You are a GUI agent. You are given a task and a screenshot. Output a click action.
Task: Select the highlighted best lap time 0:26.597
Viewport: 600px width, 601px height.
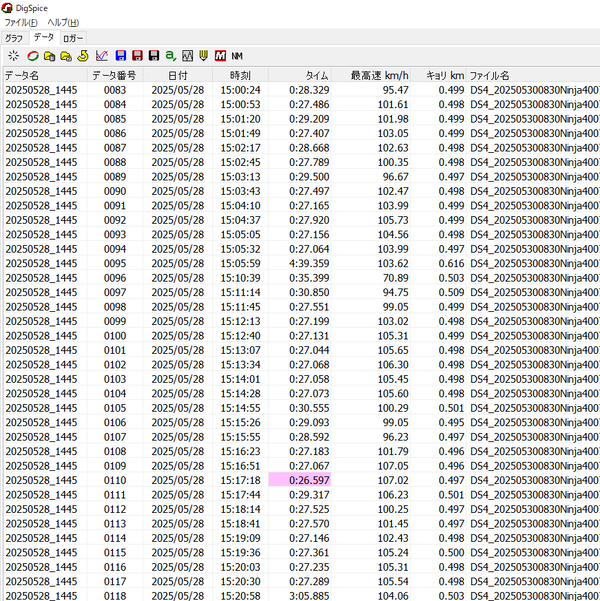click(x=300, y=480)
